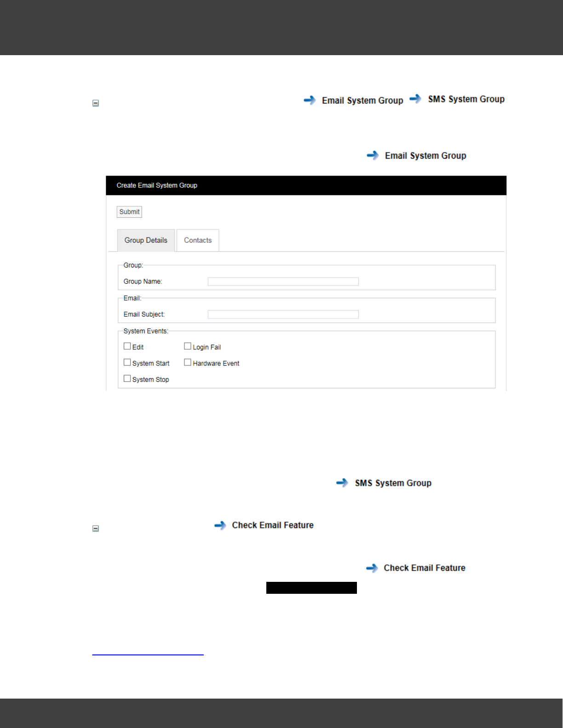Viewport: 563px width, 728px height.
Task: Open the Contacts tab
Action: coord(198,240)
